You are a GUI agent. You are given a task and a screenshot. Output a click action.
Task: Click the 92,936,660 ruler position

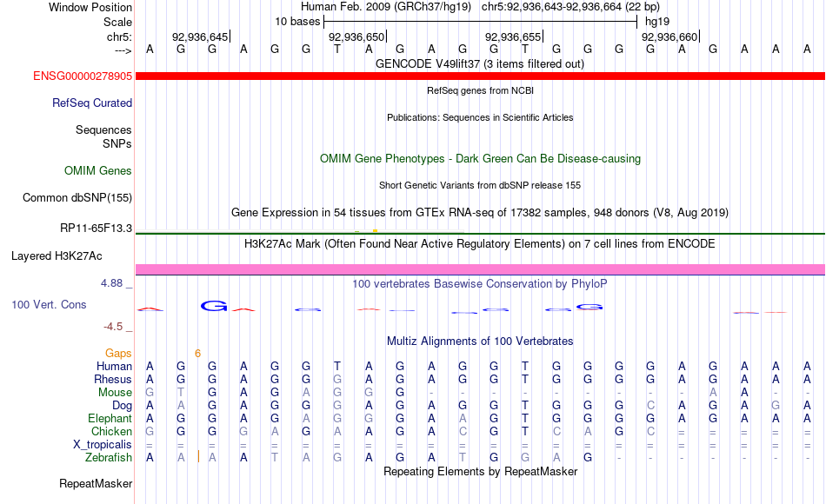[x=669, y=36]
